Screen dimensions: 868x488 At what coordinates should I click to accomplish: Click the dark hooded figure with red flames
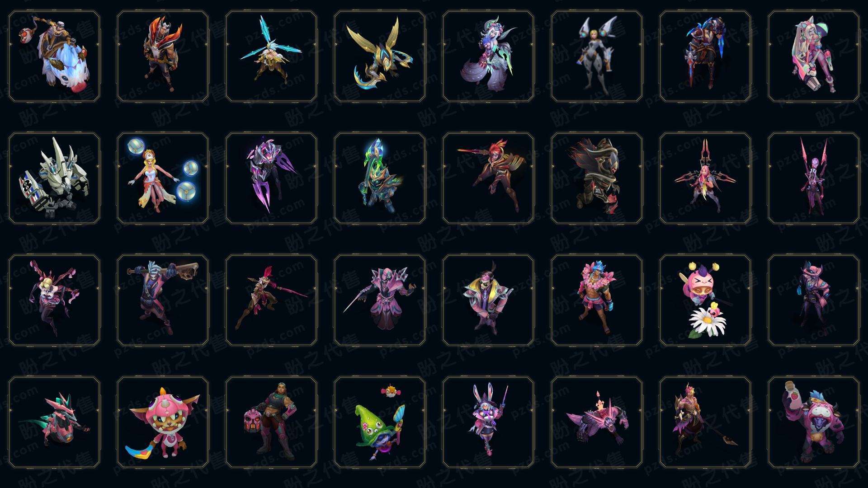coord(597,178)
